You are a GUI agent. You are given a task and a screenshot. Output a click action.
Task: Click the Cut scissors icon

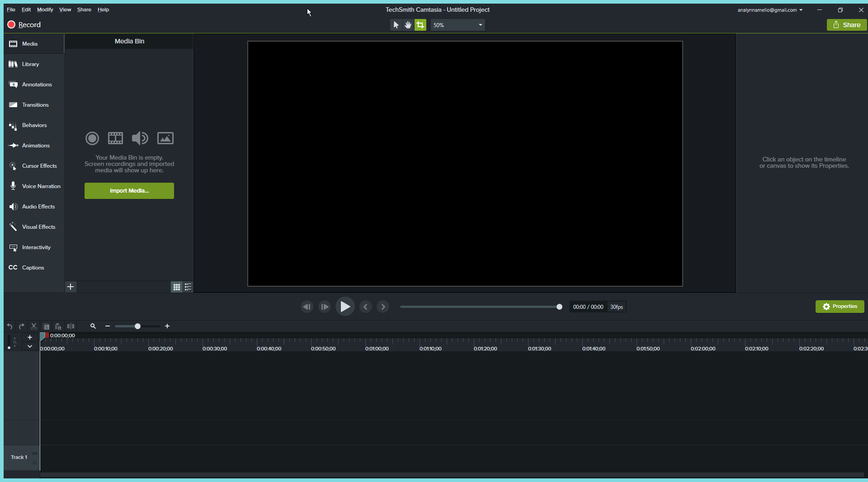(34, 326)
